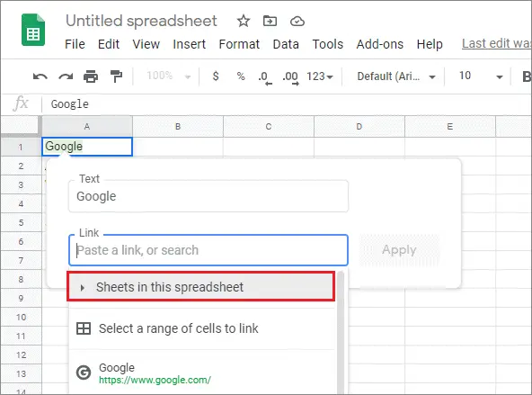The image size is (532, 395).
Task: Move spreadsheet to folder icon
Action: click(270, 21)
